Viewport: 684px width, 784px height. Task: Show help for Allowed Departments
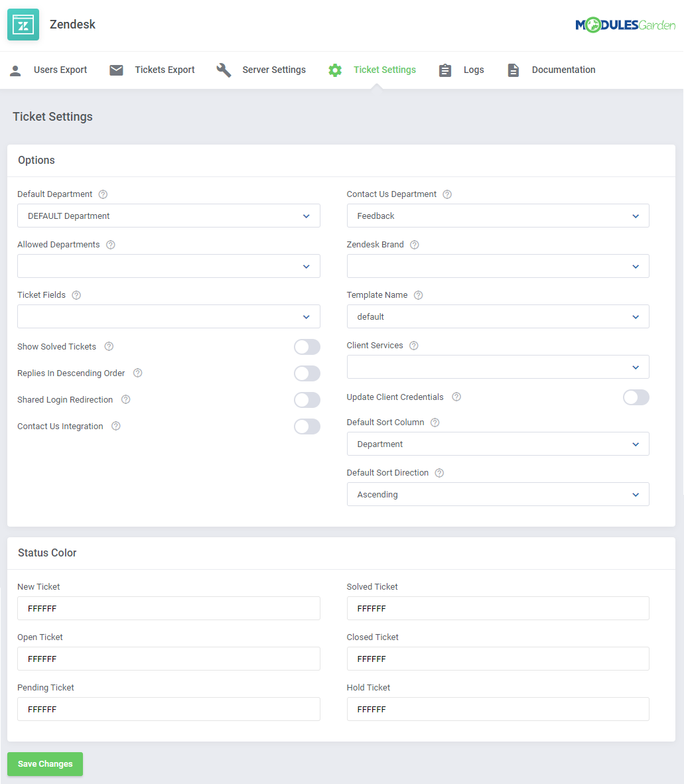point(111,245)
